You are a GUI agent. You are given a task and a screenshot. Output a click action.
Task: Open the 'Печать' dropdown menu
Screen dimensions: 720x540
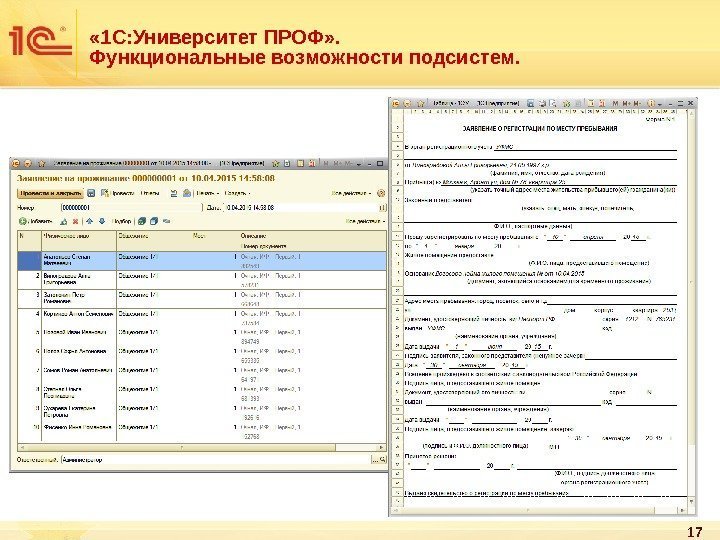(208, 193)
